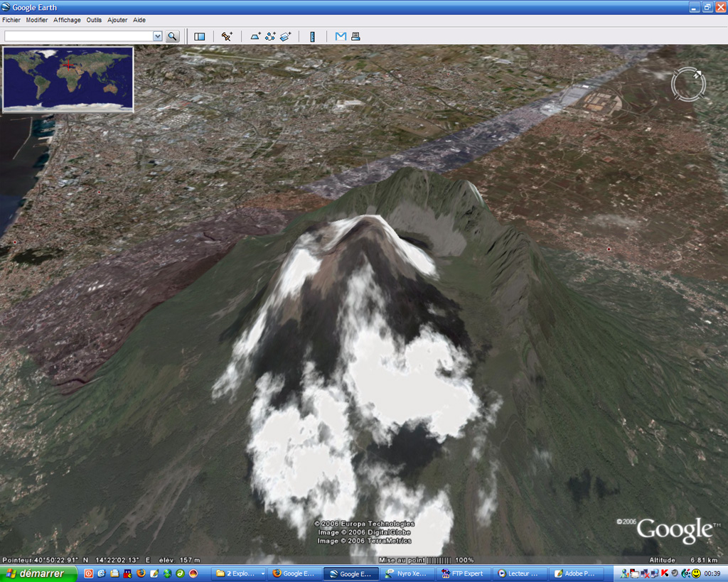
Task: Click the green circular quick launch icon
Action: tap(180, 573)
